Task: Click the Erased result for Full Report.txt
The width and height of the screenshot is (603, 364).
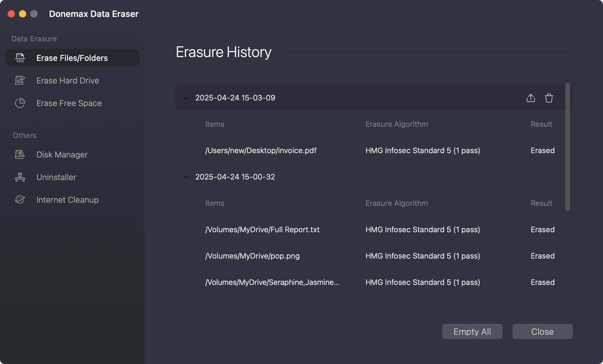Action: click(543, 230)
